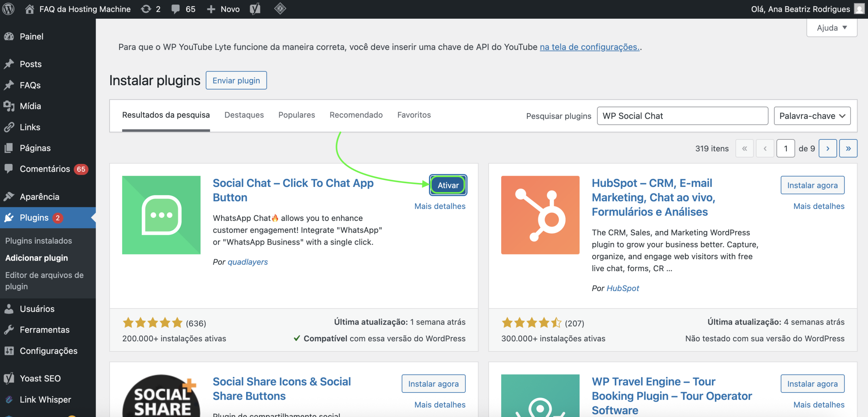Click the Painel dashboard icon
The image size is (868, 417).
coord(9,36)
